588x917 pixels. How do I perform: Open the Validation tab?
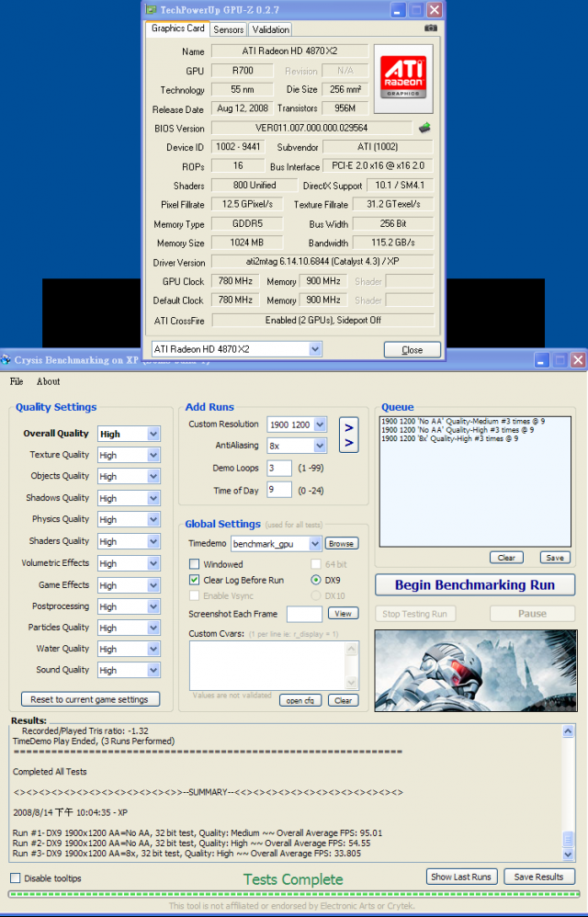click(270, 29)
